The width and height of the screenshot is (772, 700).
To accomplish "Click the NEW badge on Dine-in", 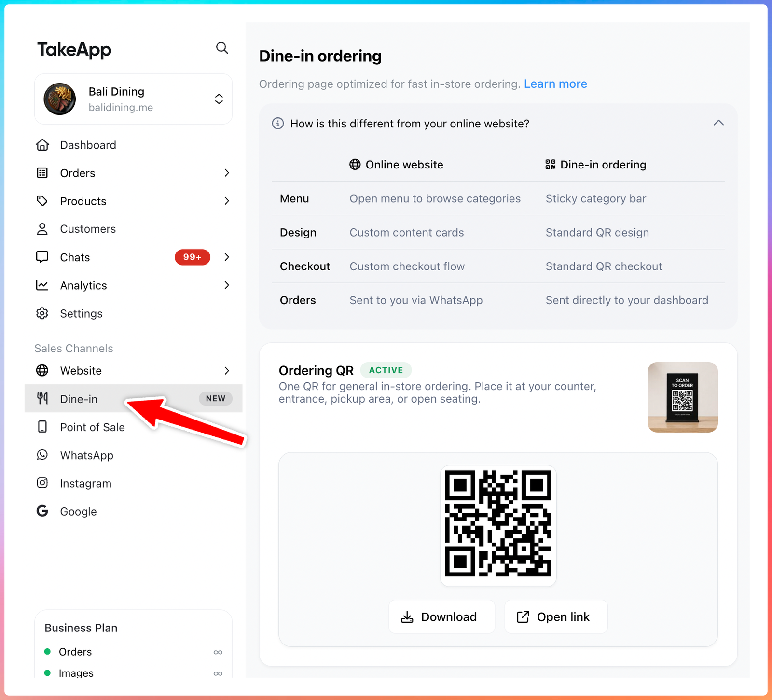I will point(216,398).
